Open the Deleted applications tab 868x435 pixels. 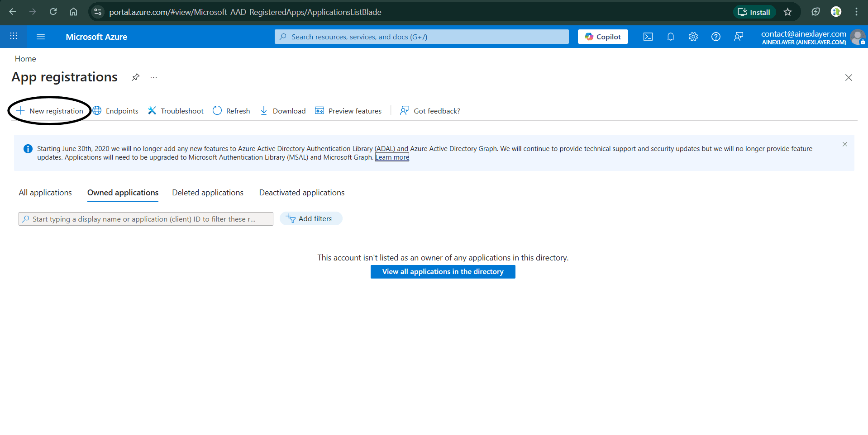(x=207, y=192)
